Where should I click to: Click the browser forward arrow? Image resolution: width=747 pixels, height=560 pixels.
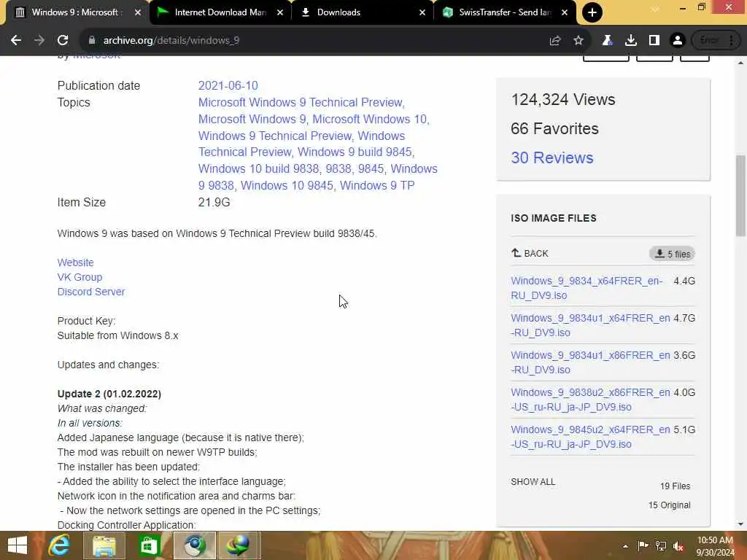click(x=39, y=41)
